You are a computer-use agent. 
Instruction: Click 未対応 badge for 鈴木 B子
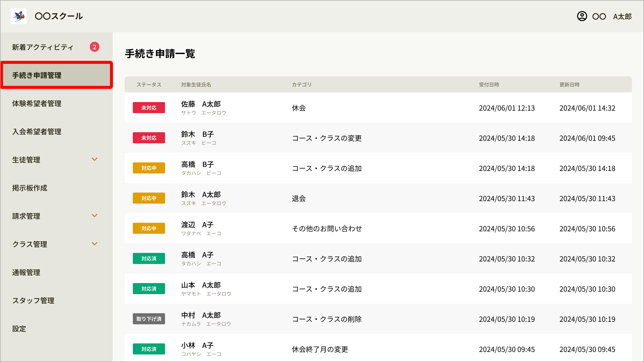tap(149, 138)
